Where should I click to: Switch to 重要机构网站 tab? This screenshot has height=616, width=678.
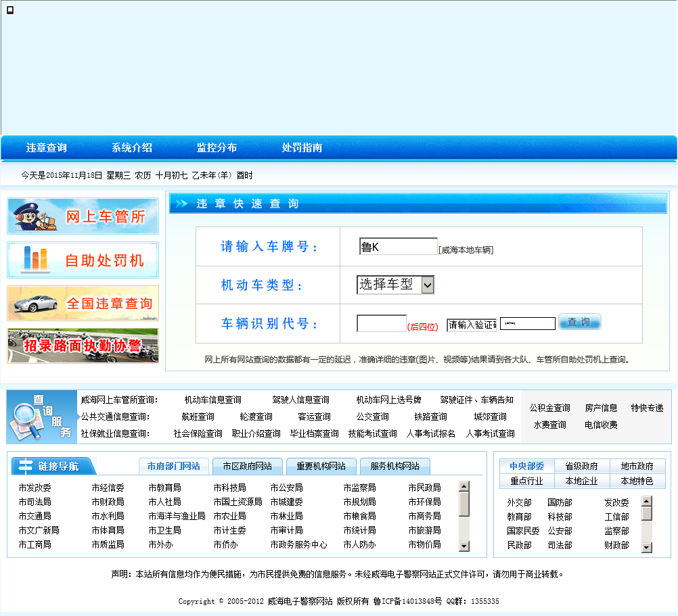pyautogui.click(x=321, y=467)
